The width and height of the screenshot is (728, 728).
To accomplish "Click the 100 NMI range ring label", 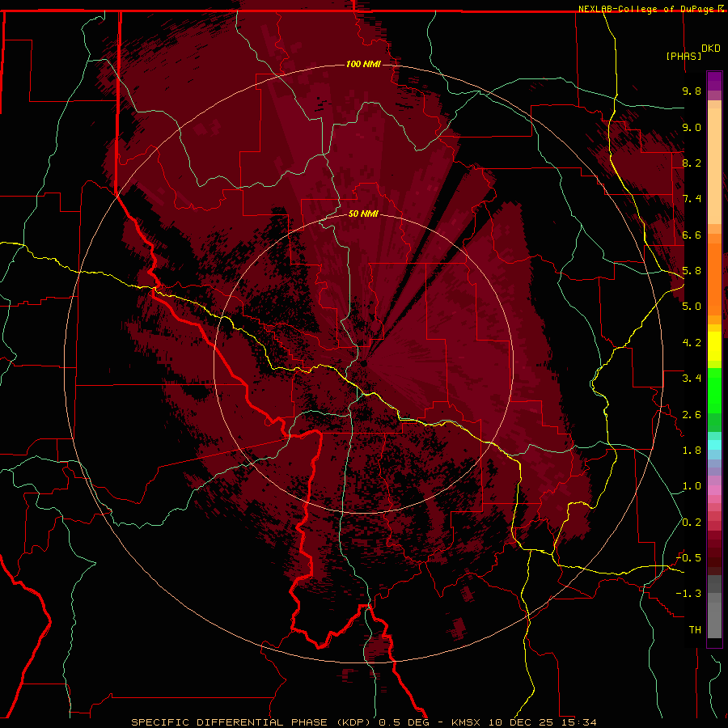I will (363, 64).
